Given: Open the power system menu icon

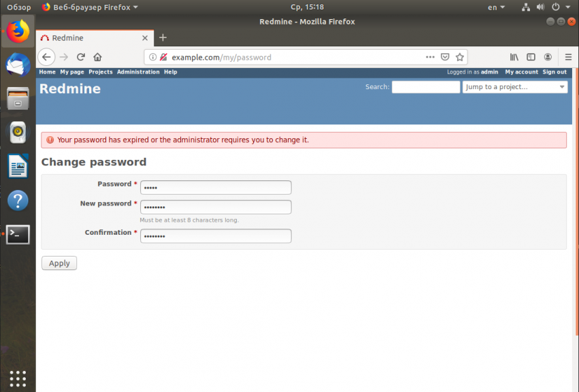Looking at the screenshot, I should point(556,7).
